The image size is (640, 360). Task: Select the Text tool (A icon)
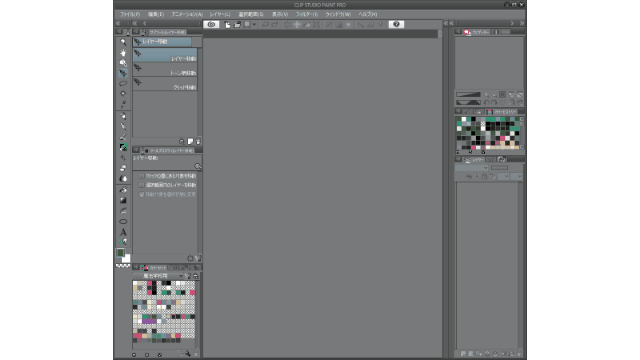click(123, 232)
